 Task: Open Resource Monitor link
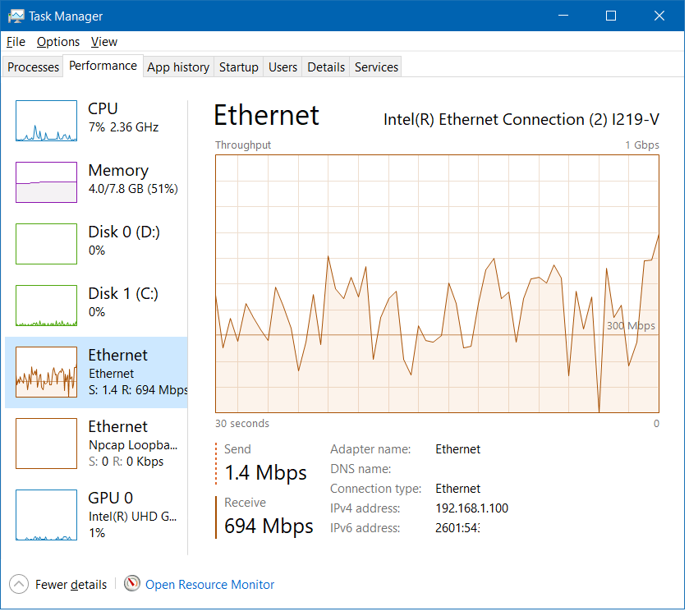(210, 584)
